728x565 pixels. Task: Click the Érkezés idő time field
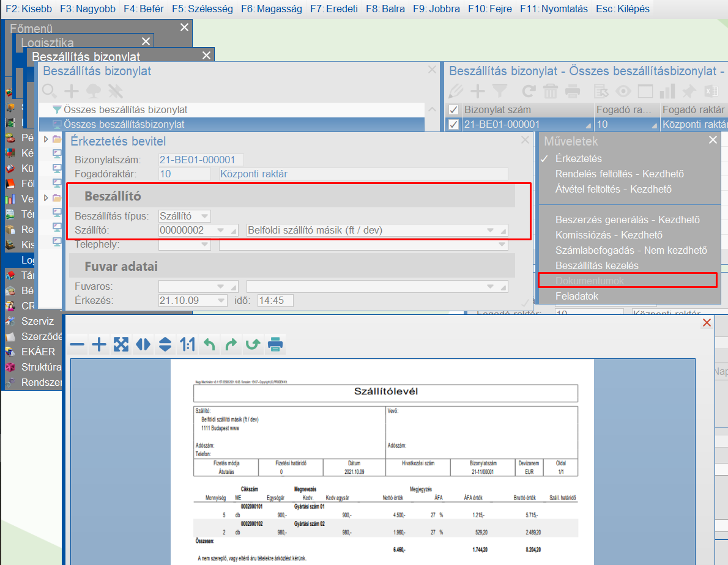[275, 301]
